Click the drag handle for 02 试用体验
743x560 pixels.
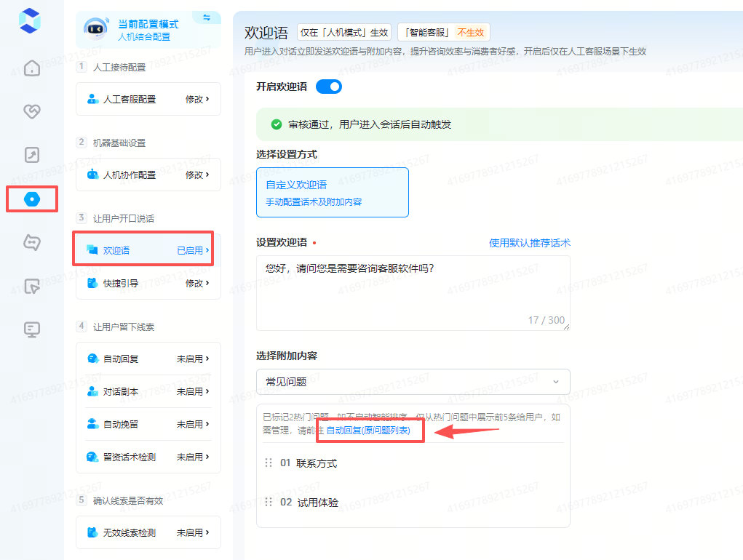pos(269,502)
